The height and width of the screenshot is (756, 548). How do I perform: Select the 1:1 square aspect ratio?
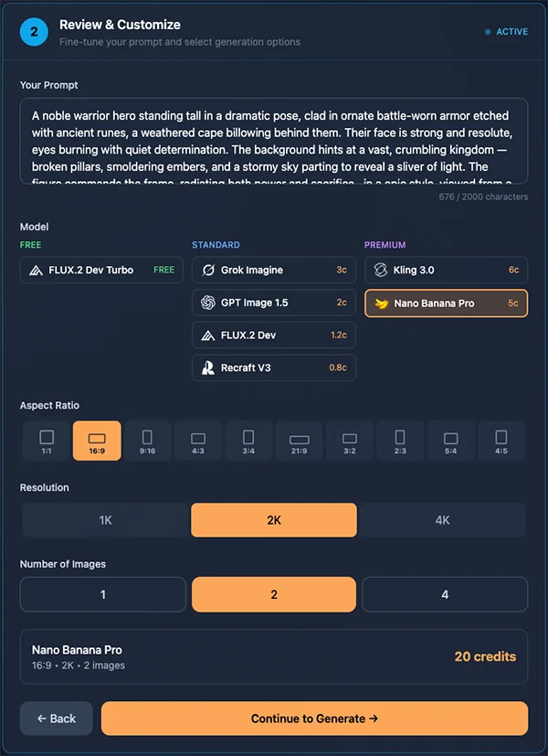point(47,440)
